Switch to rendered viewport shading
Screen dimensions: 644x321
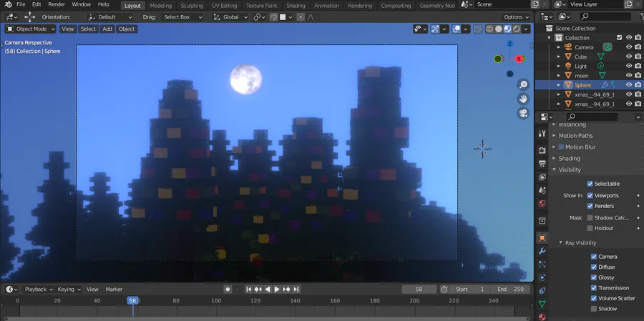pyautogui.click(x=517, y=29)
